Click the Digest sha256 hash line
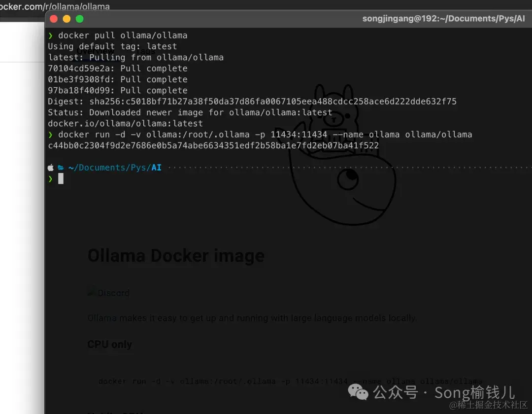The width and height of the screenshot is (532, 414). click(x=252, y=102)
